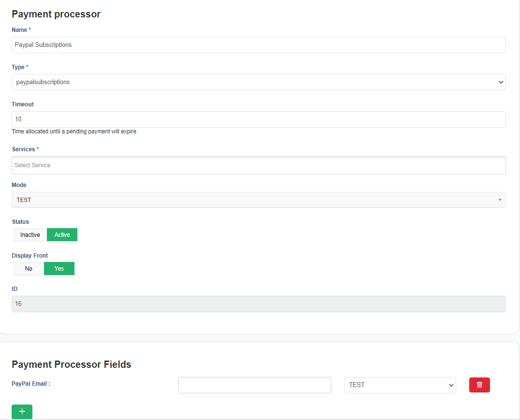The width and height of the screenshot is (520, 420).
Task: Set Status to Active
Action: (x=62, y=234)
